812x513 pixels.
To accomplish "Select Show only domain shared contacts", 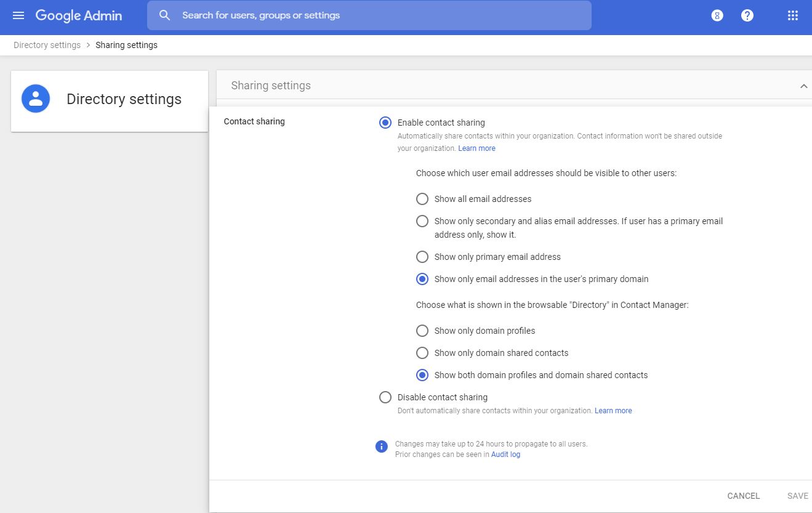I will (x=422, y=353).
